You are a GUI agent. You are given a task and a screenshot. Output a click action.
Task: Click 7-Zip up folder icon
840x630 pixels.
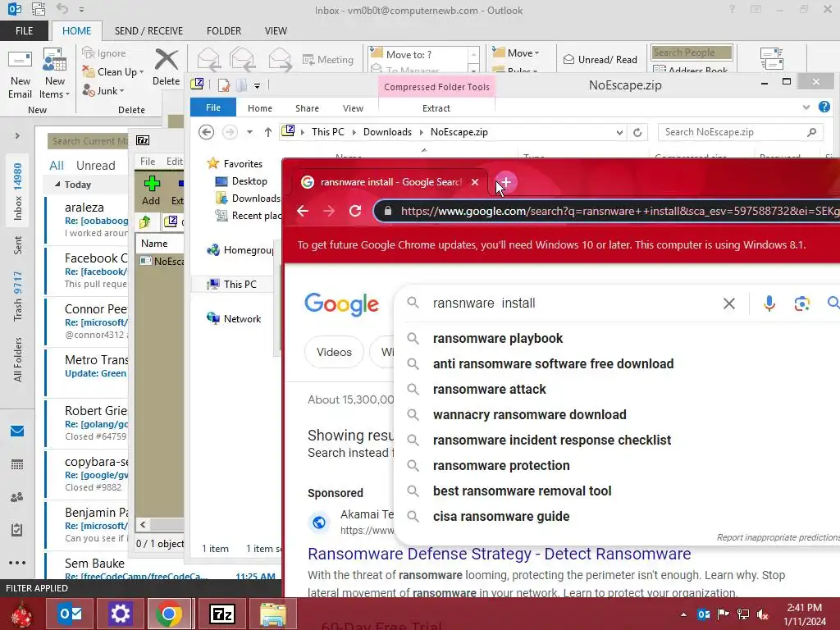click(144, 221)
